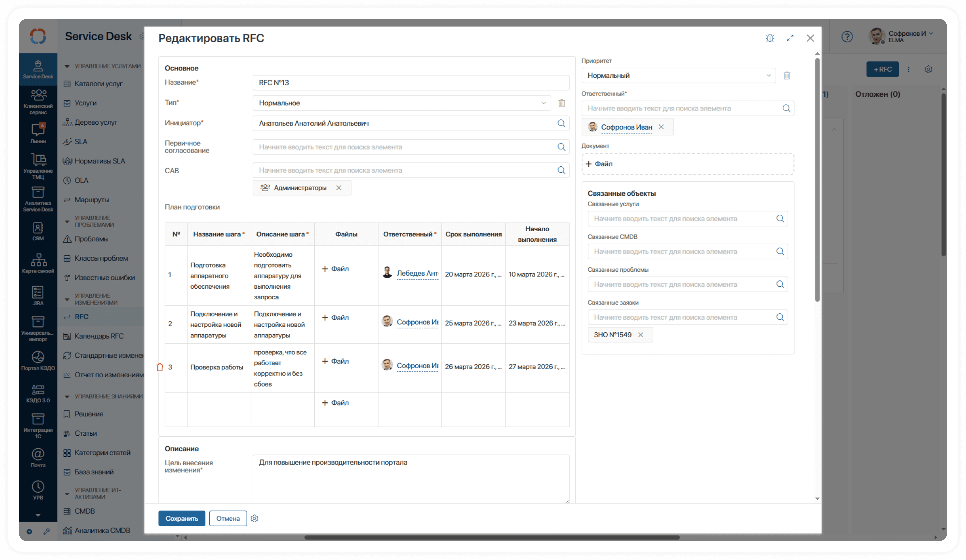Open help question mark icon
This screenshot has width=966, height=560.
tap(847, 37)
